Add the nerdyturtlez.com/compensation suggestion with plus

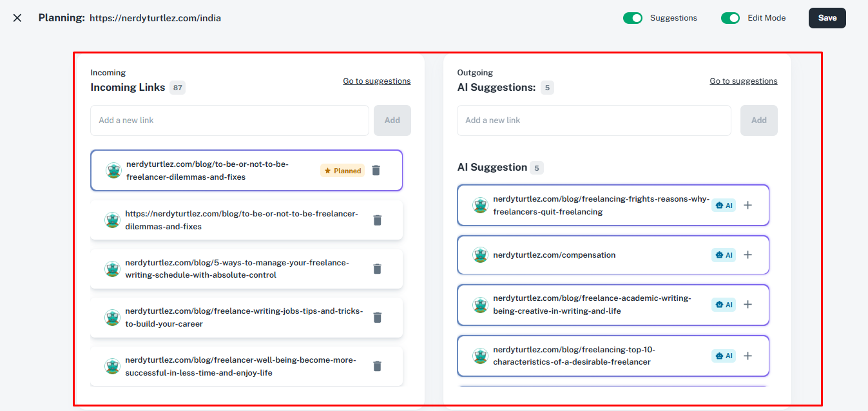747,255
